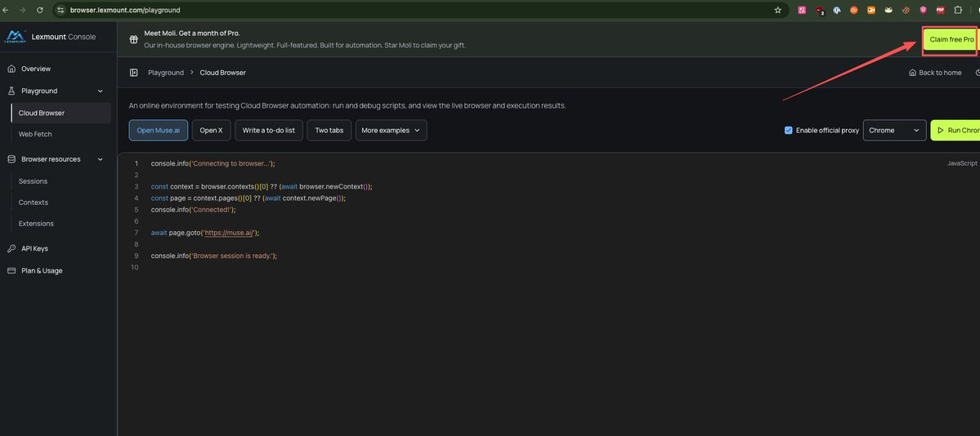The width and height of the screenshot is (980, 436).
Task: Click the https://muse.ai/ URL in code
Action: coord(229,233)
